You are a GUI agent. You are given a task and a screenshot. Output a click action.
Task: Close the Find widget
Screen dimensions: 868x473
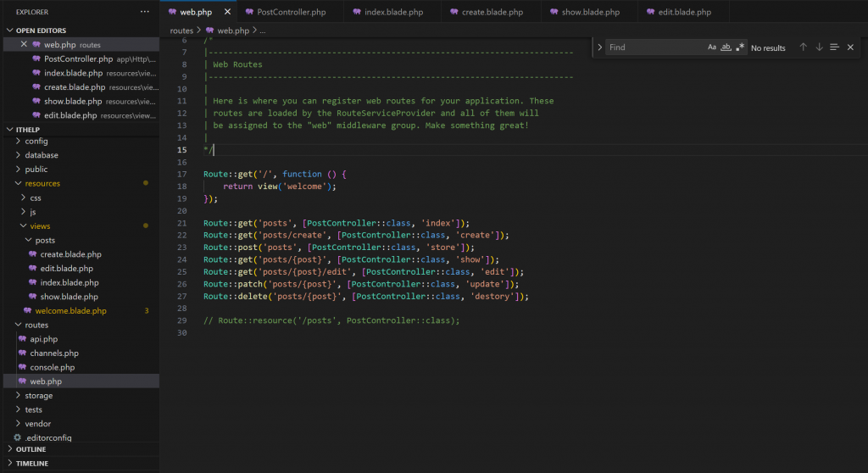[850, 47]
